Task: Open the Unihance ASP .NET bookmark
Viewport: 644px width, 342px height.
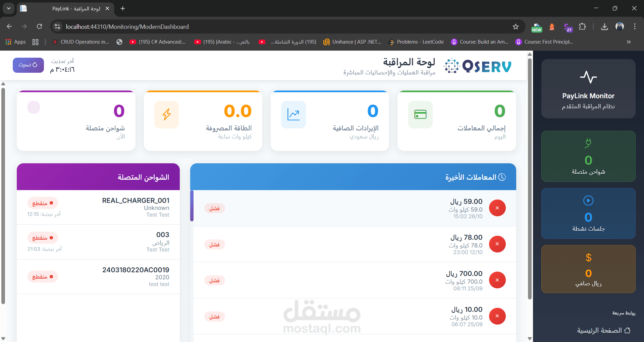Action: (x=352, y=42)
